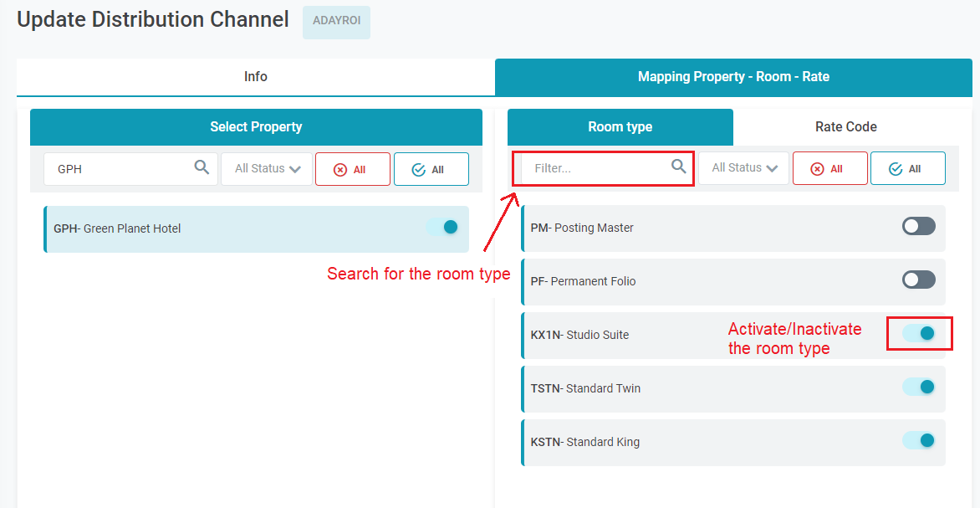This screenshot has width=980, height=508.
Task: Deactivate the KX1N Studio Suite toggle
Action: (918, 333)
